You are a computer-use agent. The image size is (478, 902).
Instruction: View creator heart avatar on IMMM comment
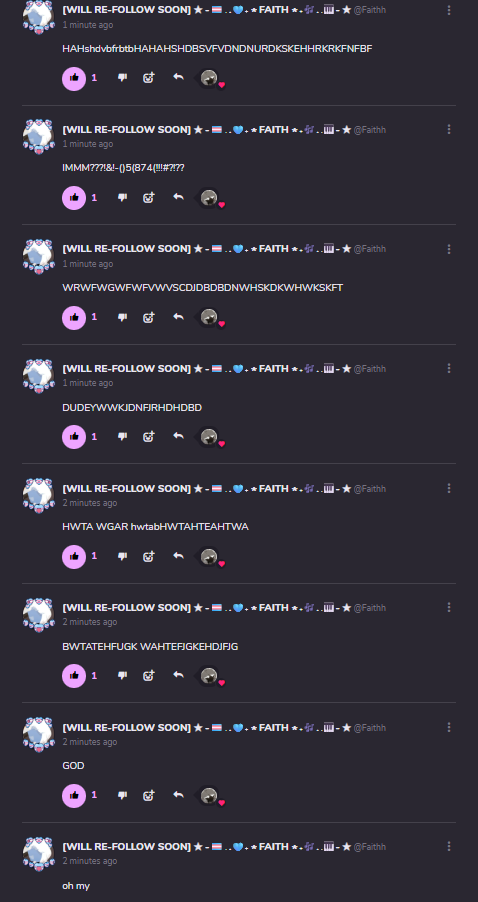point(210,198)
